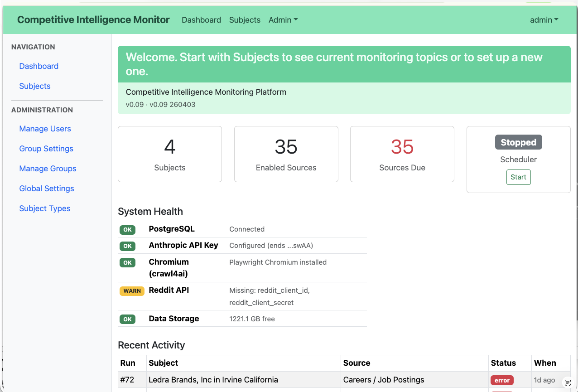Click the Competitive Intelligence Monitor brand title
Screen dimensions: 578x392
[x=93, y=20]
